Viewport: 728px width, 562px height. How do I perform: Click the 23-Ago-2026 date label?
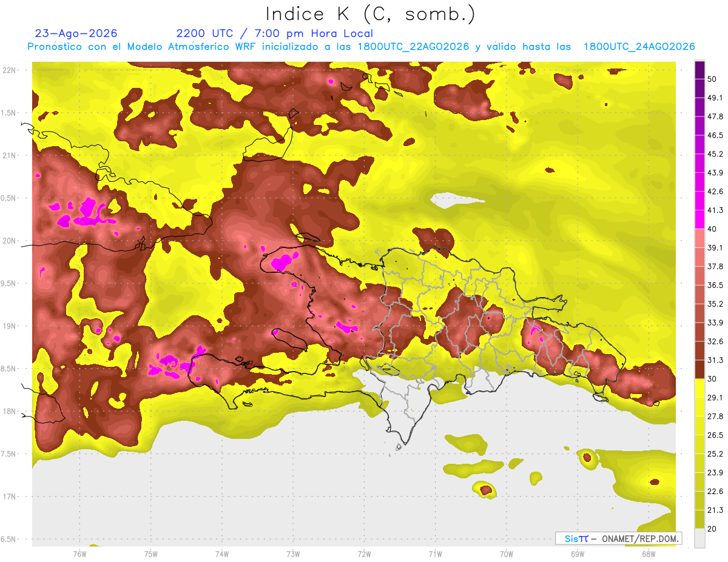(76, 33)
